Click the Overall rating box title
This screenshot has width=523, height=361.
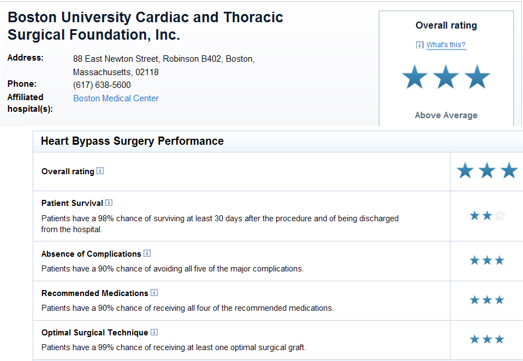[446, 25]
